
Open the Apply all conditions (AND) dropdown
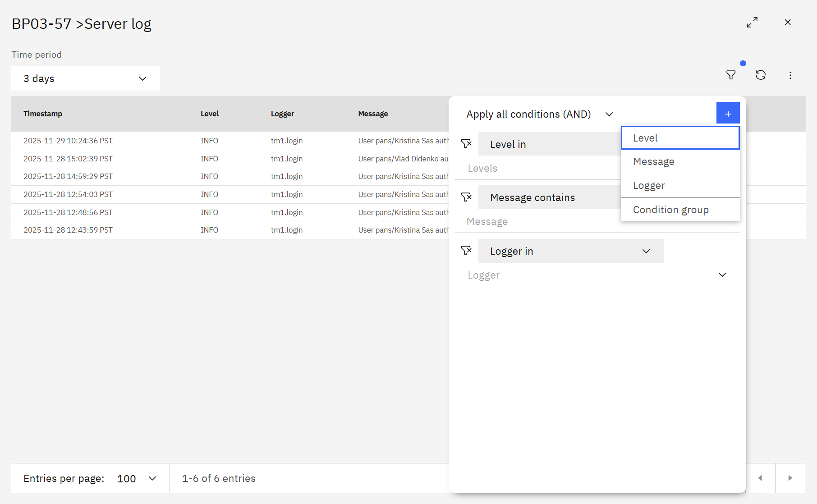540,115
